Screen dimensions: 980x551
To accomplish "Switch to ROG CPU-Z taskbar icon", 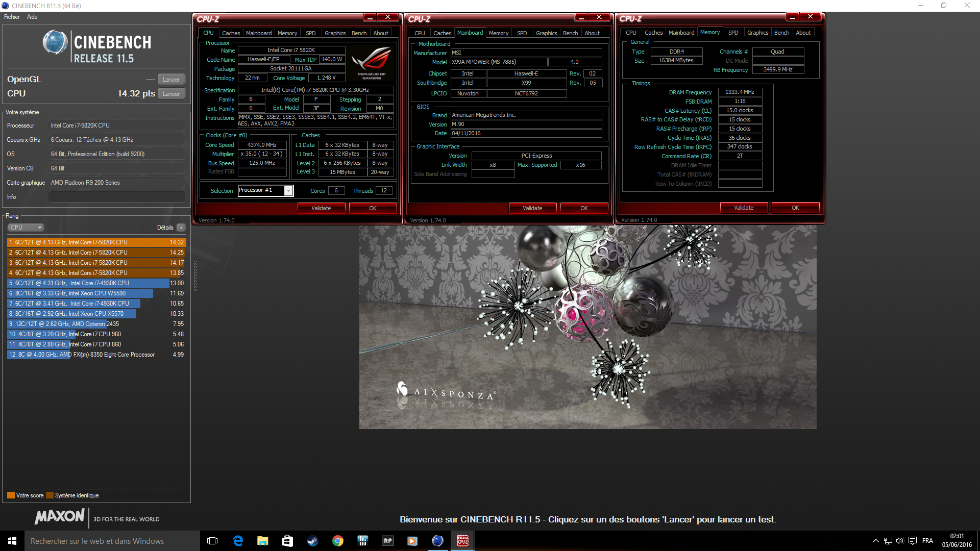I will coord(462,541).
